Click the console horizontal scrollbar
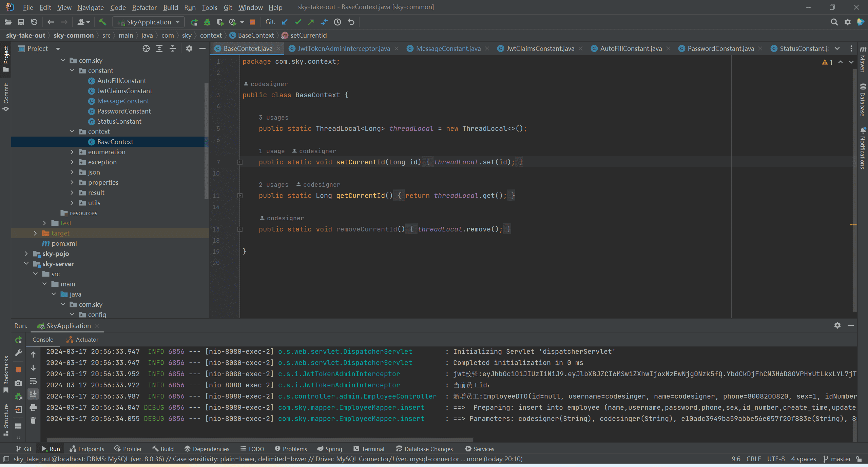868x467 pixels. click(x=259, y=439)
